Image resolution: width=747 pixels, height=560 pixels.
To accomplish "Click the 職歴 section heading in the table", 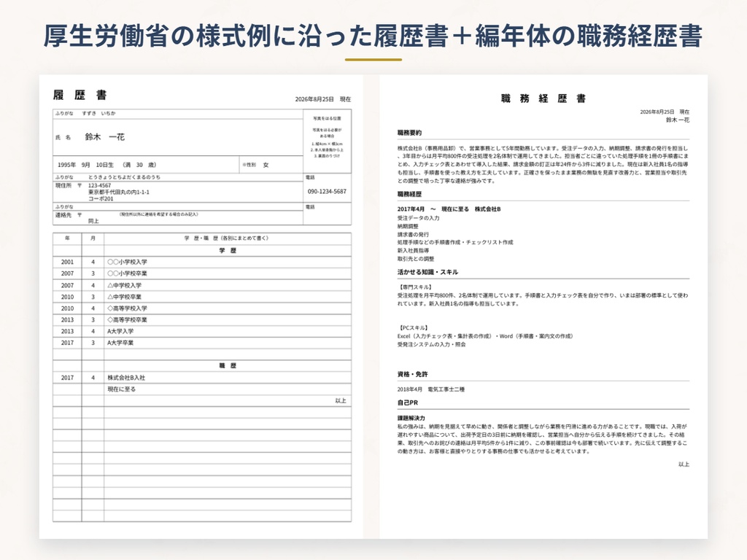I will click(x=228, y=366).
